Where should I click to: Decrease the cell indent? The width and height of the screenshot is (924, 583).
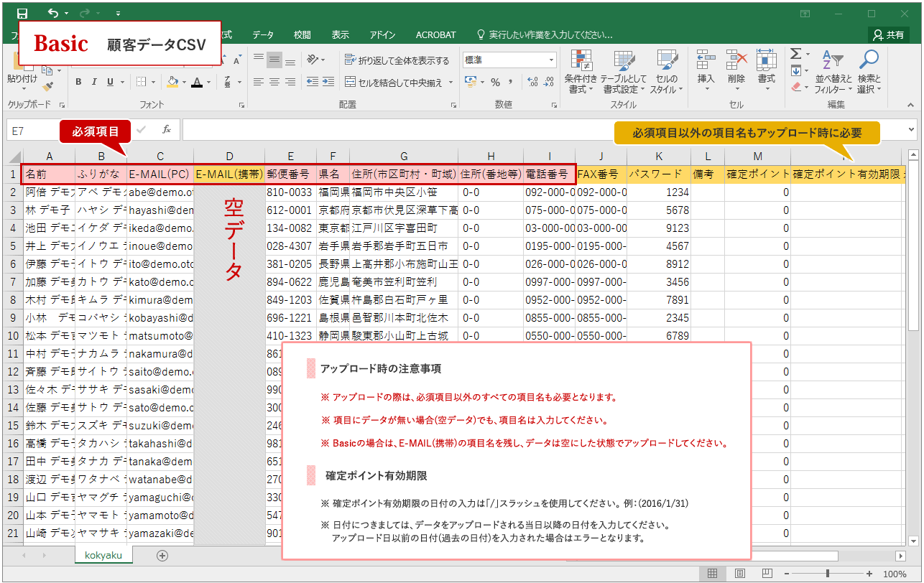coord(313,82)
